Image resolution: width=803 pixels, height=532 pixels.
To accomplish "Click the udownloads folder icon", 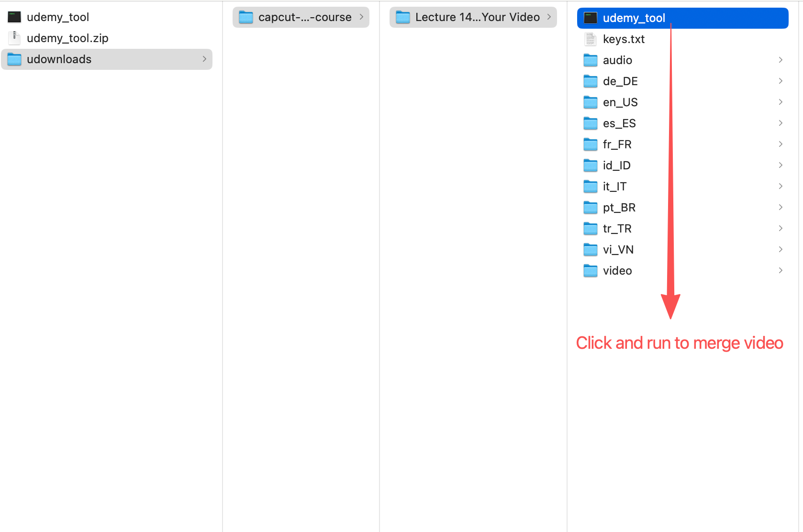I will 14,59.
